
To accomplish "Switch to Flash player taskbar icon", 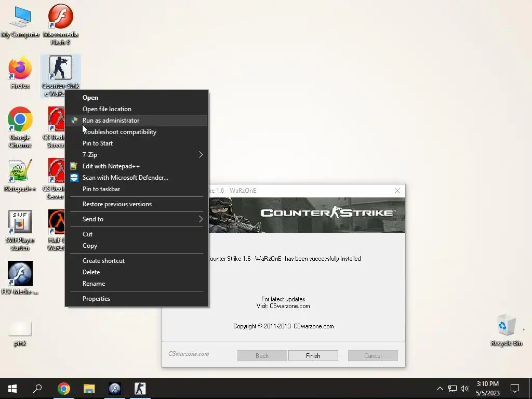I will click(115, 389).
